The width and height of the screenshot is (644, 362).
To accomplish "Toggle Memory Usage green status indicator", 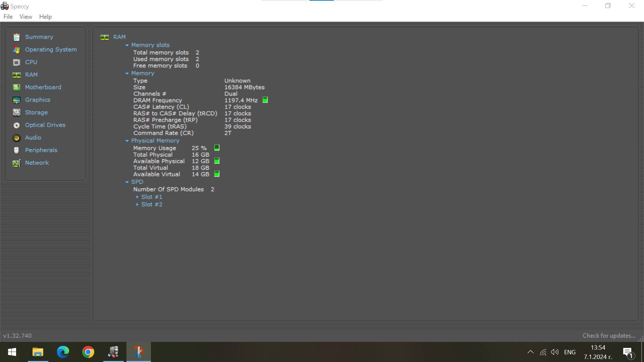I will 217,147.
